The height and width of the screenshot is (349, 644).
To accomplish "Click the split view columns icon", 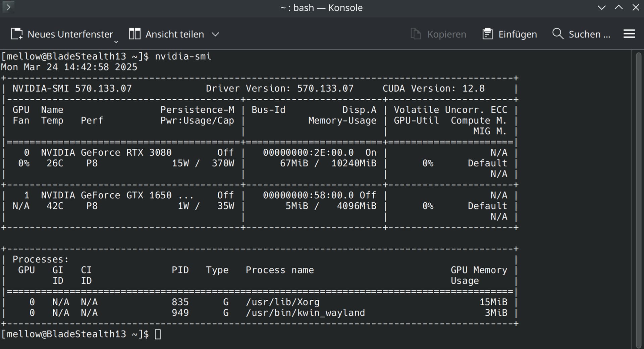I will pyautogui.click(x=135, y=34).
